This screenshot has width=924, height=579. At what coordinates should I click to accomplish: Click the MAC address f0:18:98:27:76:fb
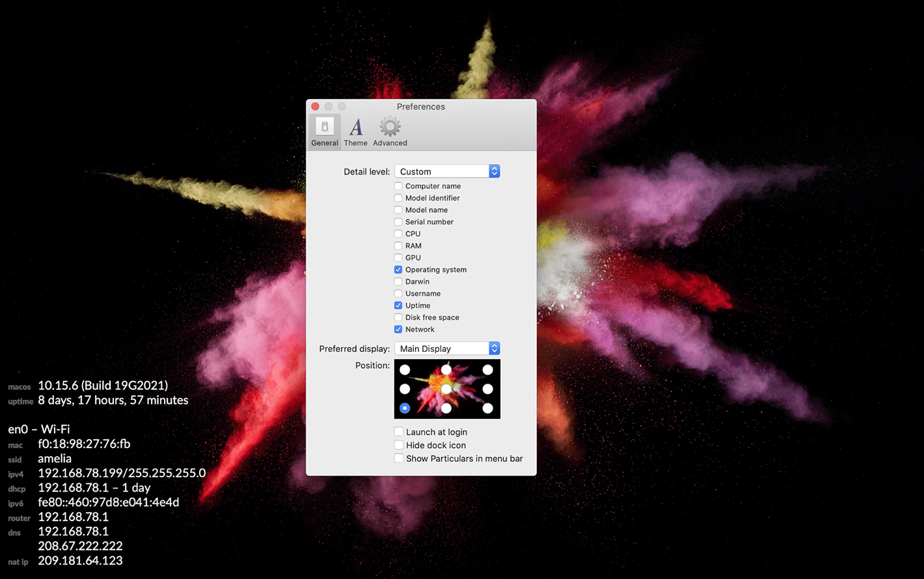tap(84, 444)
